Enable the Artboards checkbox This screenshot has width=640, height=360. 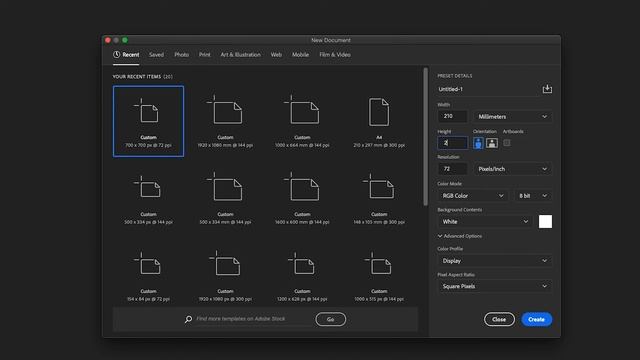pos(507,143)
